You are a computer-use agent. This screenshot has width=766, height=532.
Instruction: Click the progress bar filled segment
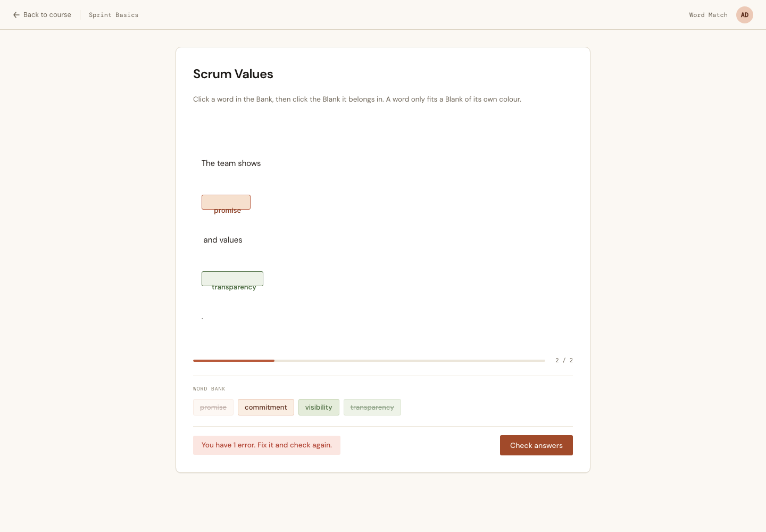click(x=234, y=361)
